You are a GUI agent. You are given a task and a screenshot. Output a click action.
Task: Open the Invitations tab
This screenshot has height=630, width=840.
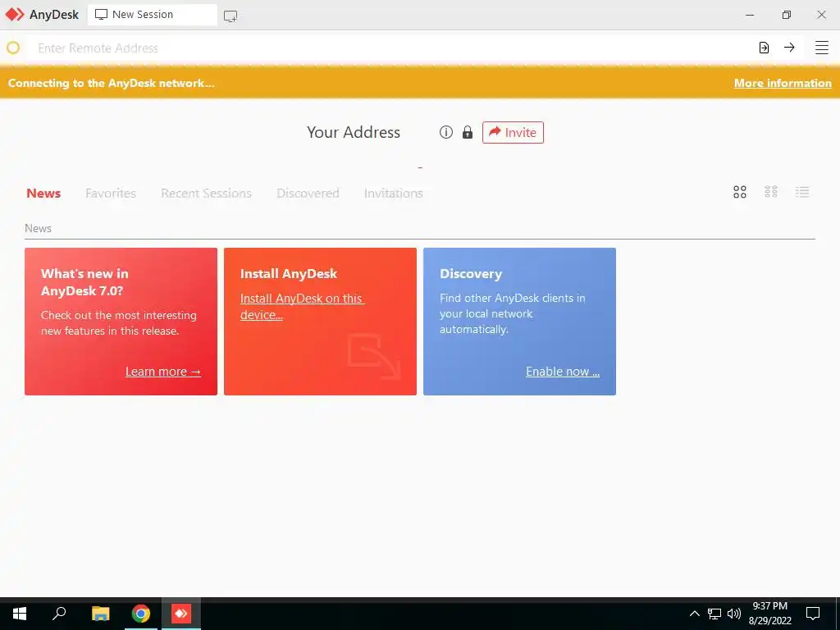394,194
